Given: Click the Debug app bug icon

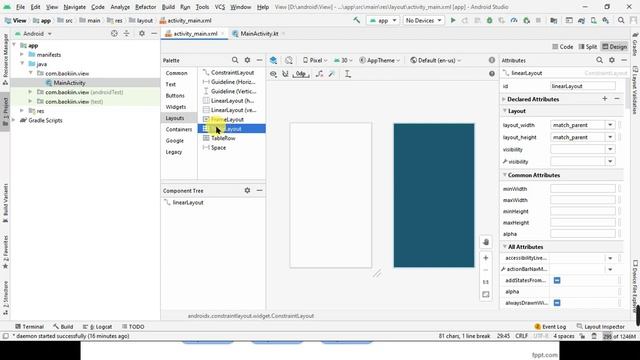Looking at the screenshot, I should click(x=489, y=20).
